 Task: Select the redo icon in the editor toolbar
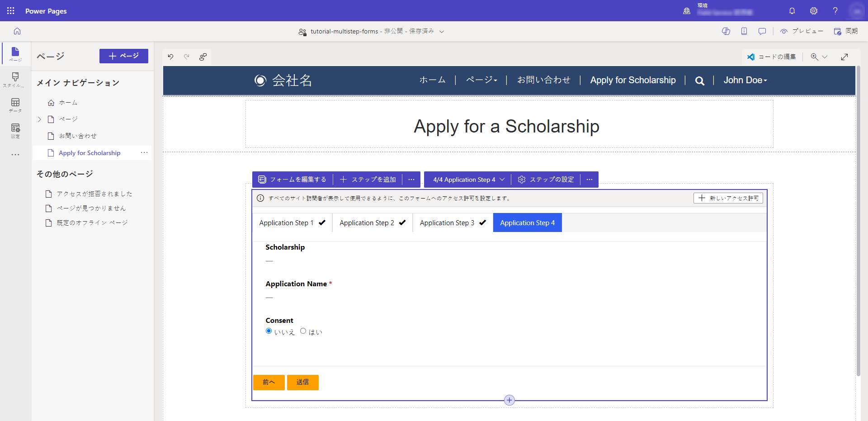click(187, 57)
